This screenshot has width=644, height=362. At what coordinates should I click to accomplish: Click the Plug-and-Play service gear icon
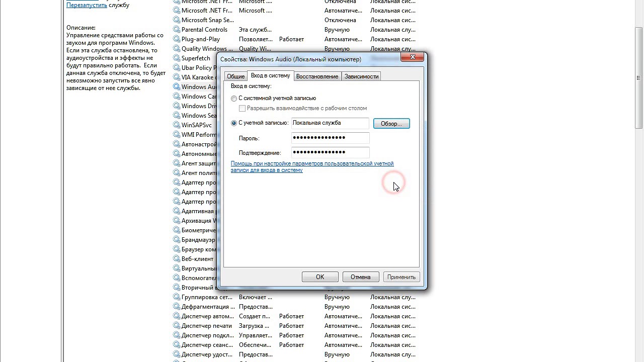pyautogui.click(x=177, y=39)
